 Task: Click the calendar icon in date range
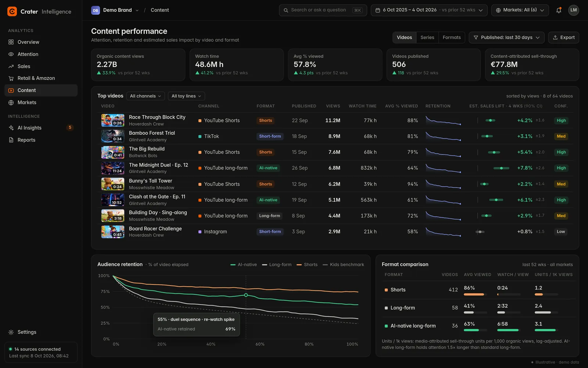pos(378,10)
